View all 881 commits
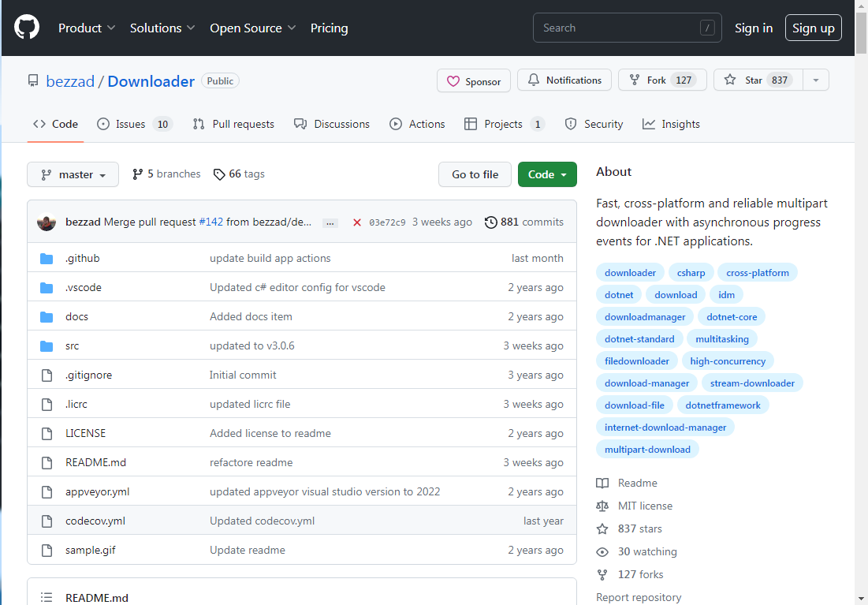Image resolution: width=868 pixels, height=605 pixels. coord(524,222)
